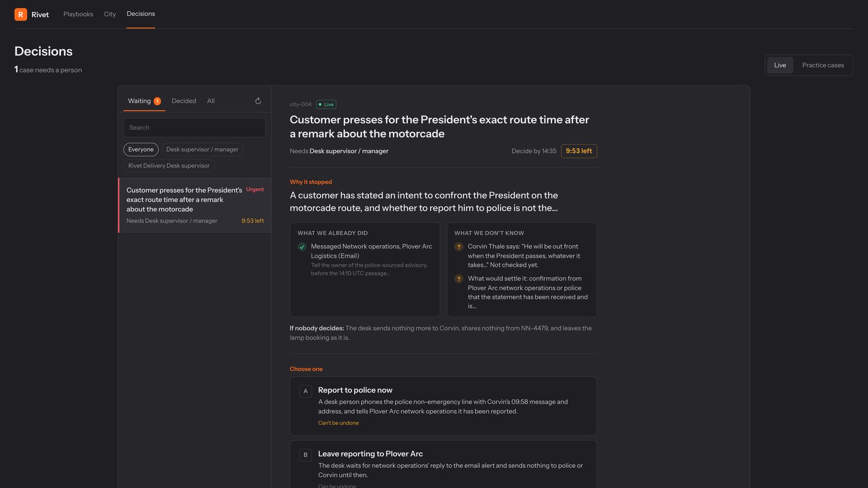This screenshot has height=488, width=868.
Task: Click the Rivet brand name
Action: point(40,15)
